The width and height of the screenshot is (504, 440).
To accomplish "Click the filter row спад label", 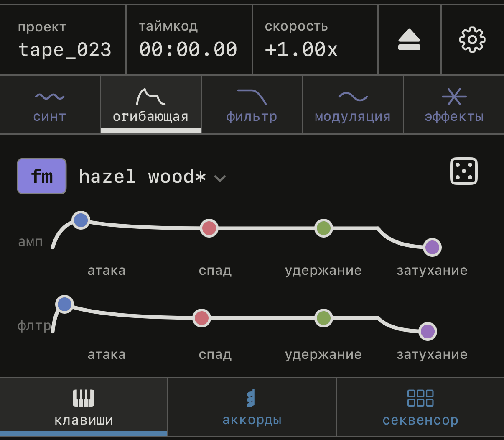I will [215, 355].
